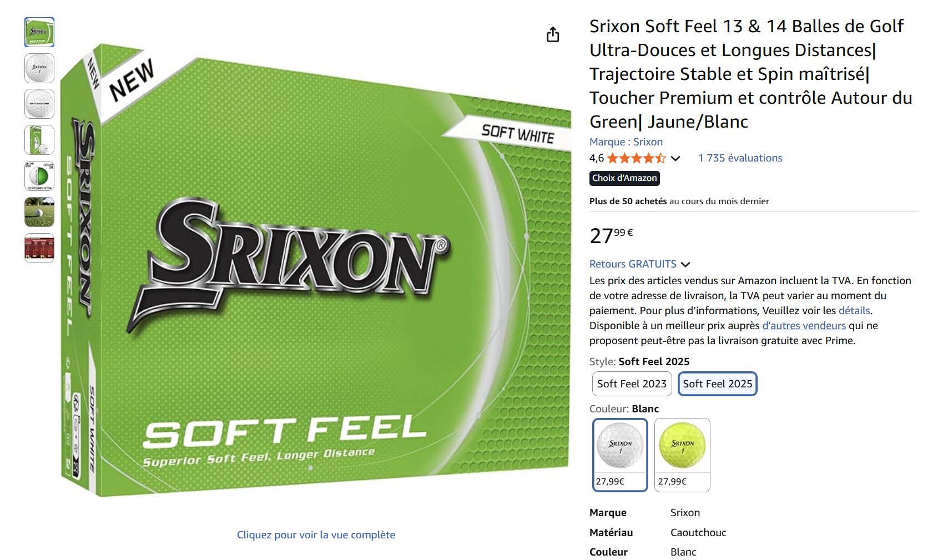This screenshot has width=933, height=560.
Task: Select the Soft Feel 2023 style option
Action: tap(631, 383)
